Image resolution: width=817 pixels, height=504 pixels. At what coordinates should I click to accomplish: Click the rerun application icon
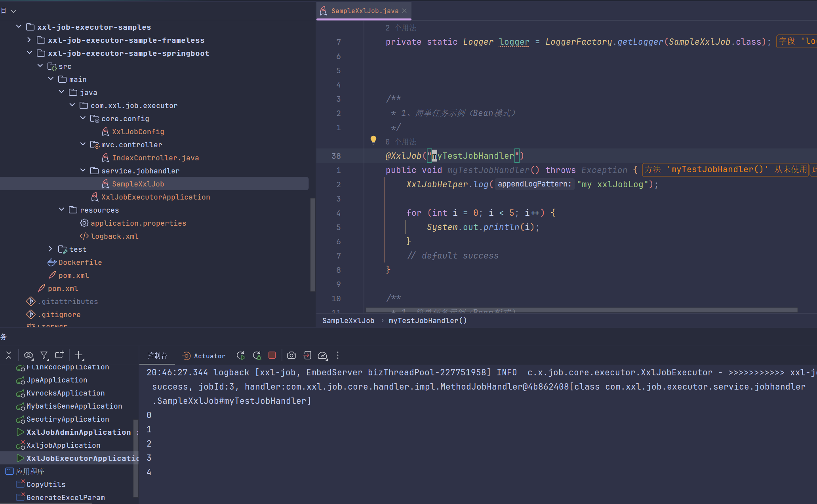point(241,356)
